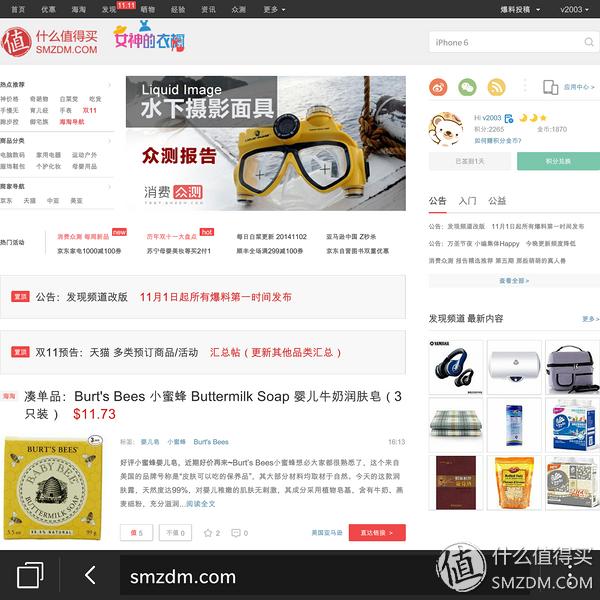Open the yellow RSS feed icon
Image resolution: width=600 pixels, height=600 pixels.
pos(496,87)
